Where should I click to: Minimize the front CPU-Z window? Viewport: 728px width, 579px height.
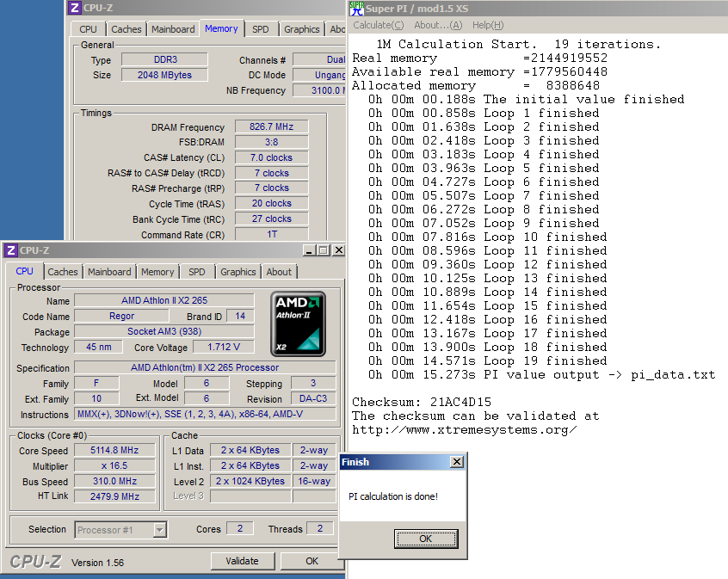click(309, 250)
